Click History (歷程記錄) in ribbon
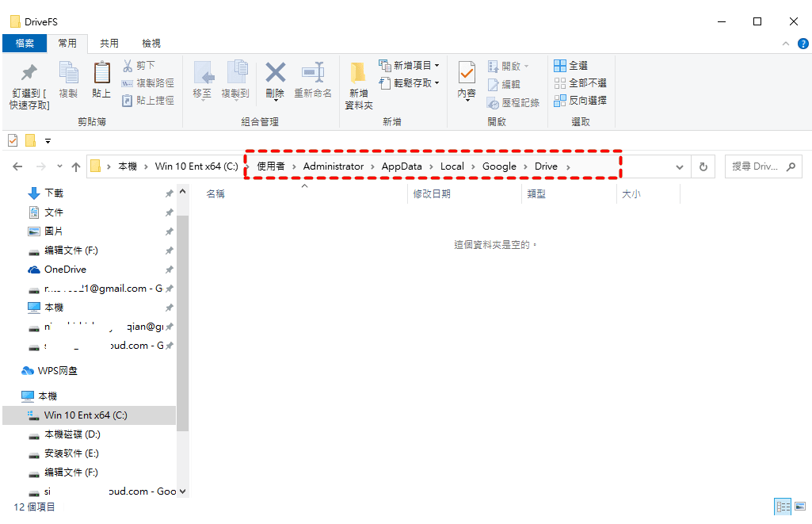 tap(513, 102)
